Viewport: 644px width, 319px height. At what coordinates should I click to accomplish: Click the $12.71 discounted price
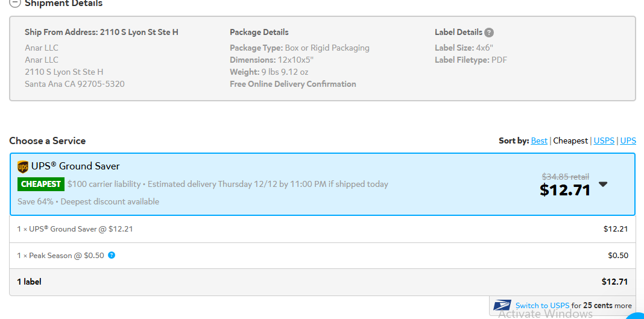(x=565, y=190)
